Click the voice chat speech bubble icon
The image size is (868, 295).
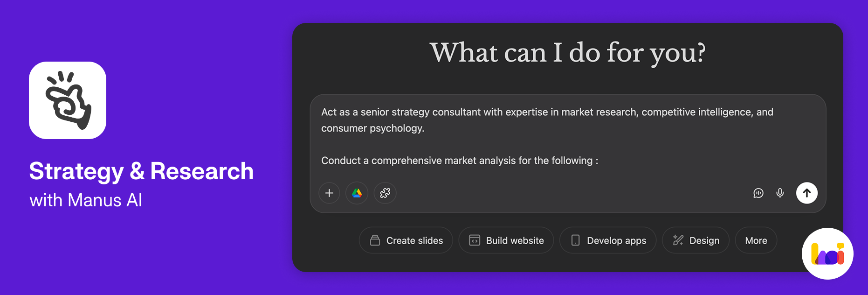pyautogui.click(x=758, y=193)
